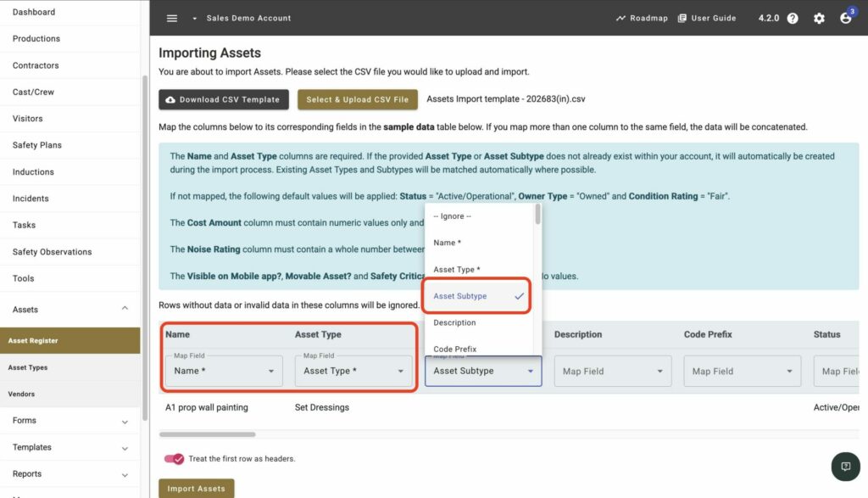Expand the account switcher arrow beside Sales Demo Account
Viewport: 868px width, 498px height.
pyautogui.click(x=194, y=19)
